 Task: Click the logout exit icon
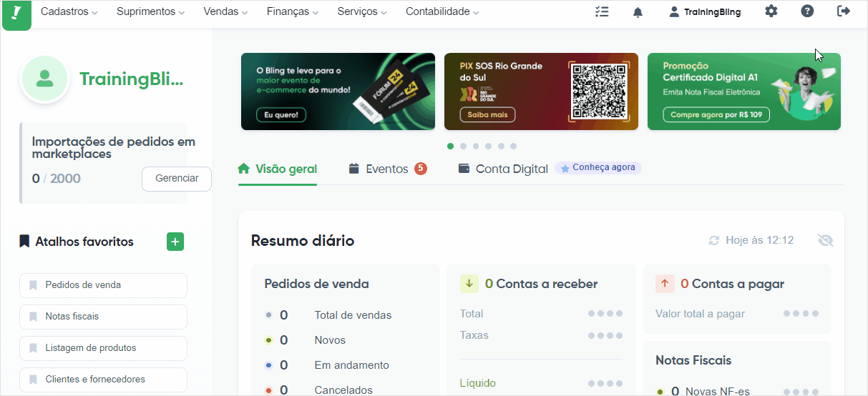tap(844, 11)
